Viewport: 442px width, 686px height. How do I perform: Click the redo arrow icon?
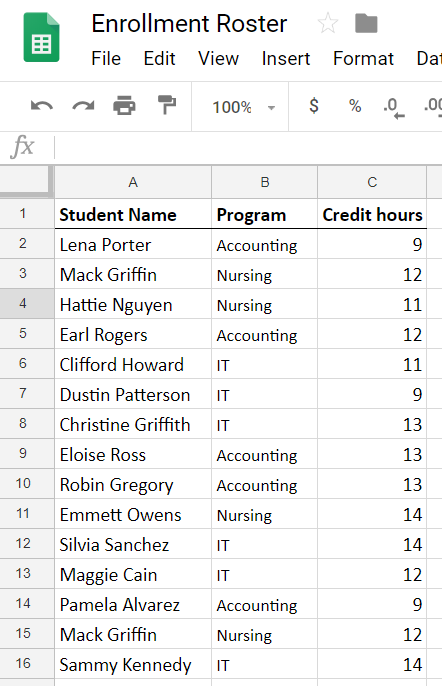(83, 106)
